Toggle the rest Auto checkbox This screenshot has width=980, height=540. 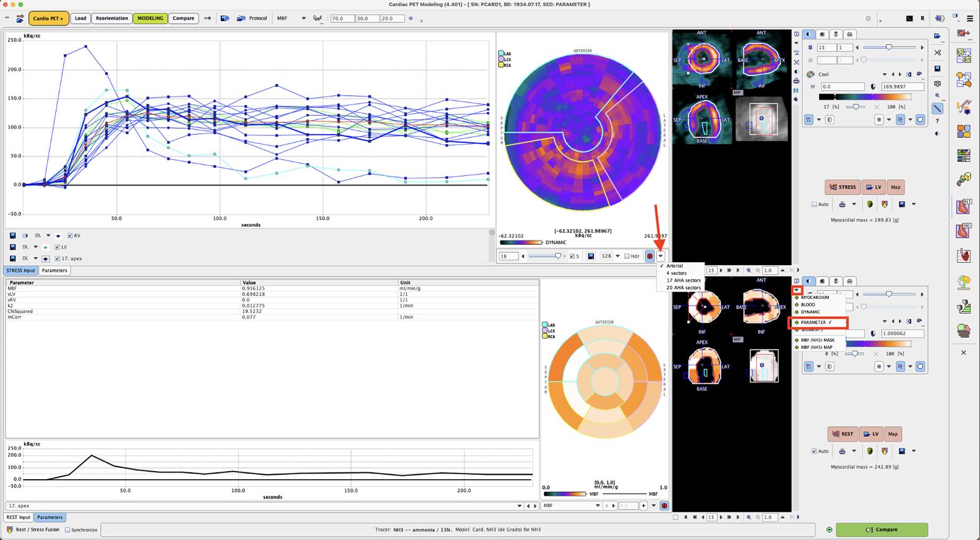[814, 451]
